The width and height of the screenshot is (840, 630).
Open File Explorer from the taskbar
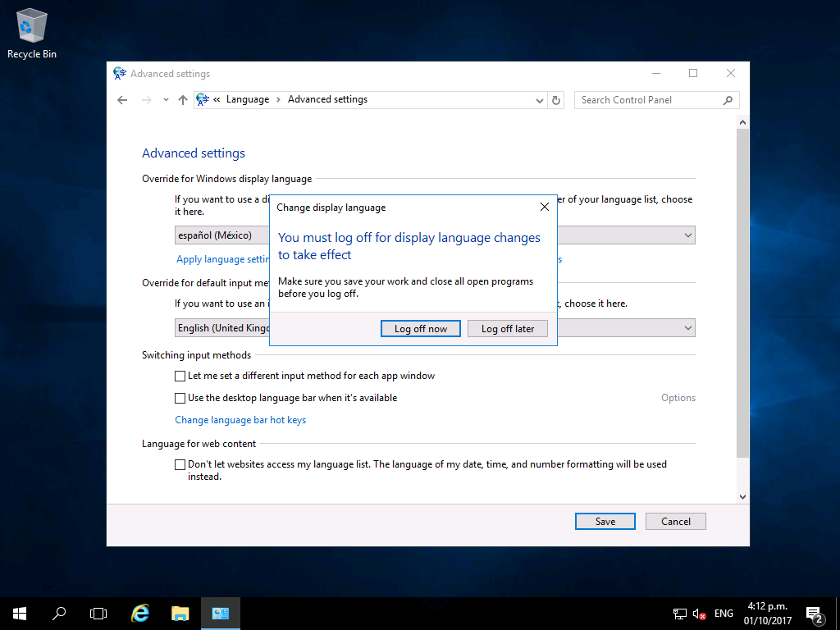(x=180, y=614)
